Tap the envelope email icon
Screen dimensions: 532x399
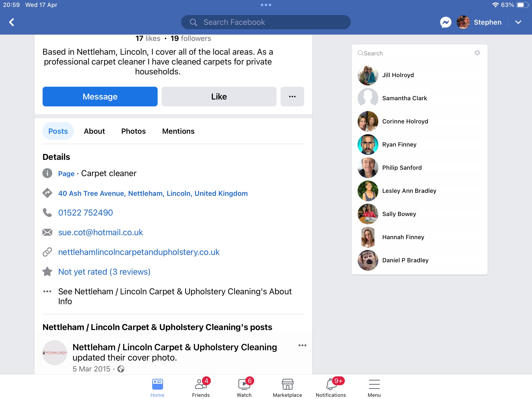click(47, 232)
